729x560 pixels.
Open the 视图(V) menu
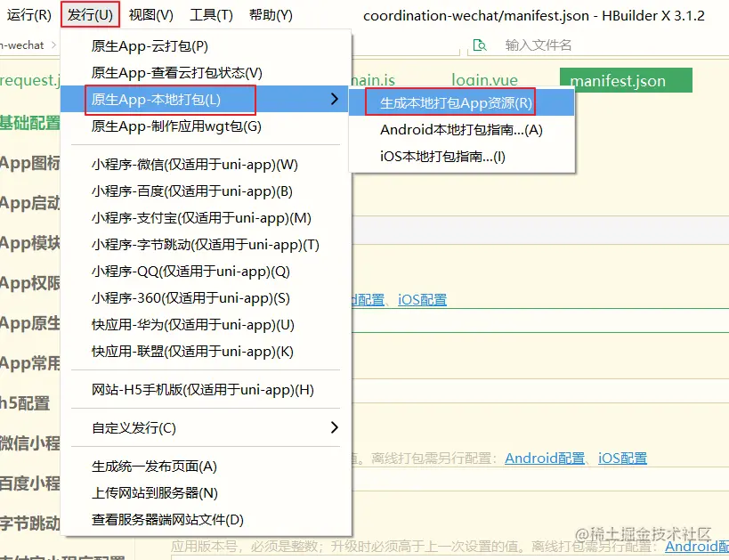coord(150,15)
